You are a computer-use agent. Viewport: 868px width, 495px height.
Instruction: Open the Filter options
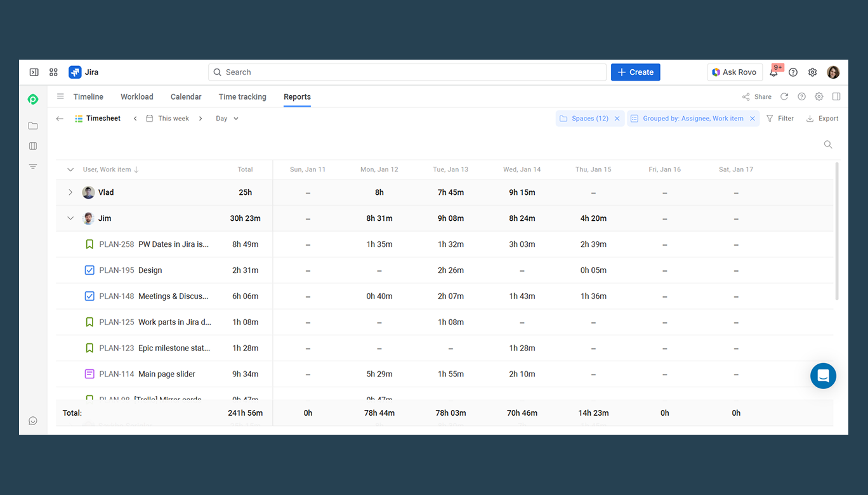tap(780, 119)
